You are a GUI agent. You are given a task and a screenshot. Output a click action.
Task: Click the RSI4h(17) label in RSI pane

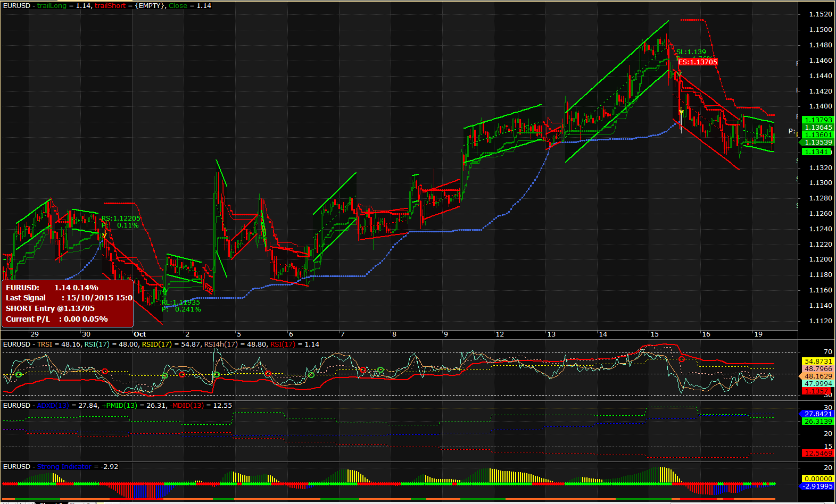pyautogui.click(x=221, y=345)
